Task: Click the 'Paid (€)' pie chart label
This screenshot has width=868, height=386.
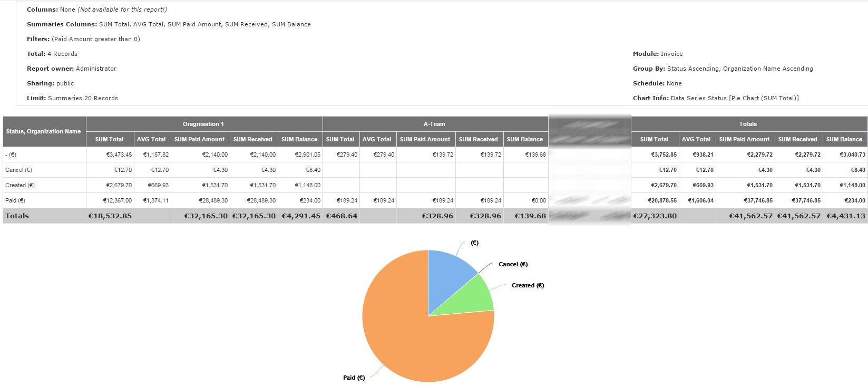Action: (x=354, y=378)
